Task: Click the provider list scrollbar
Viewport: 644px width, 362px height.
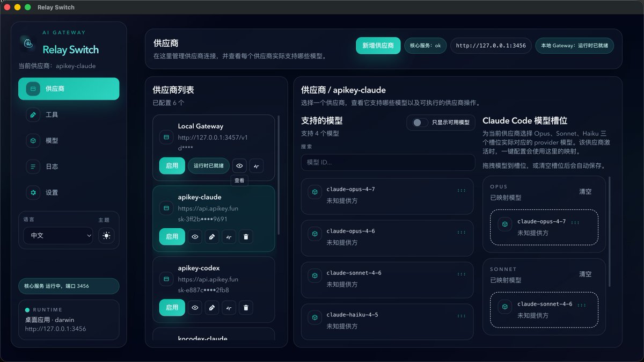Action: point(279,175)
